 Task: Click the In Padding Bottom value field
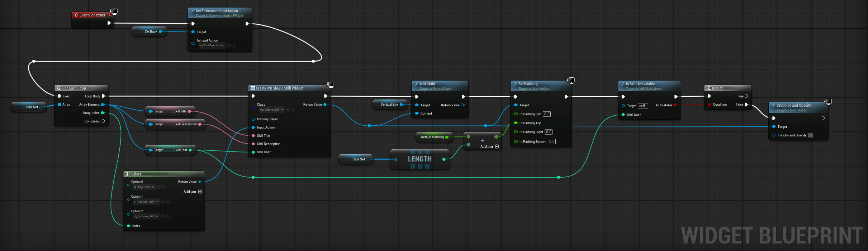click(552, 142)
